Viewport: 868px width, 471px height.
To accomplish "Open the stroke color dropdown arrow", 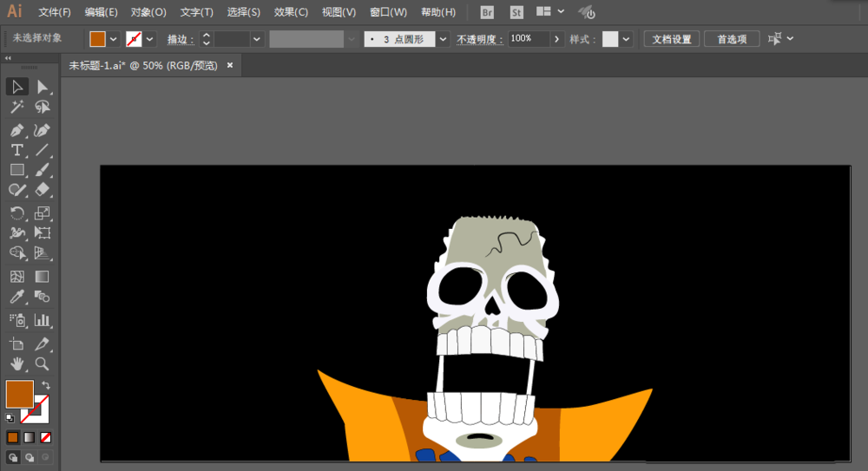I will [149, 39].
